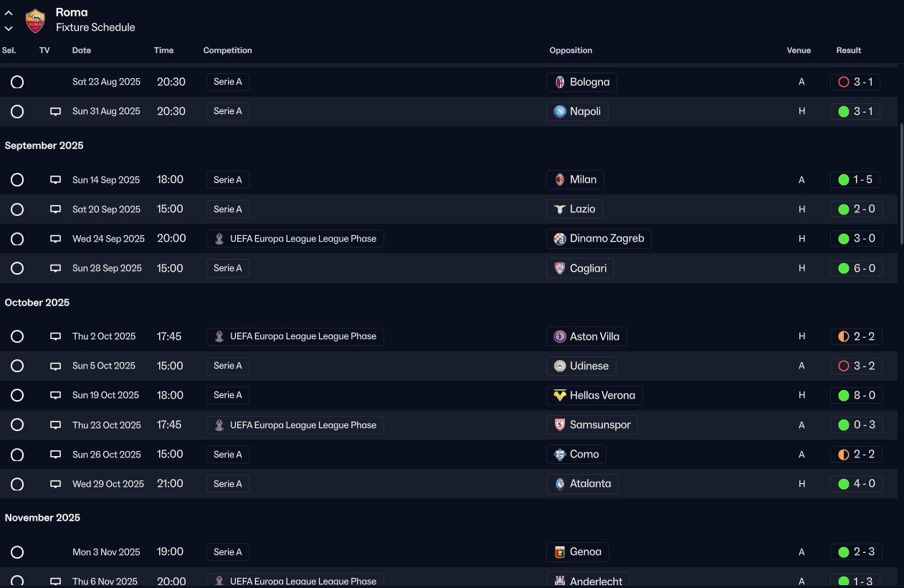Select the Hellas Verona fixture radio circle

[17, 395]
